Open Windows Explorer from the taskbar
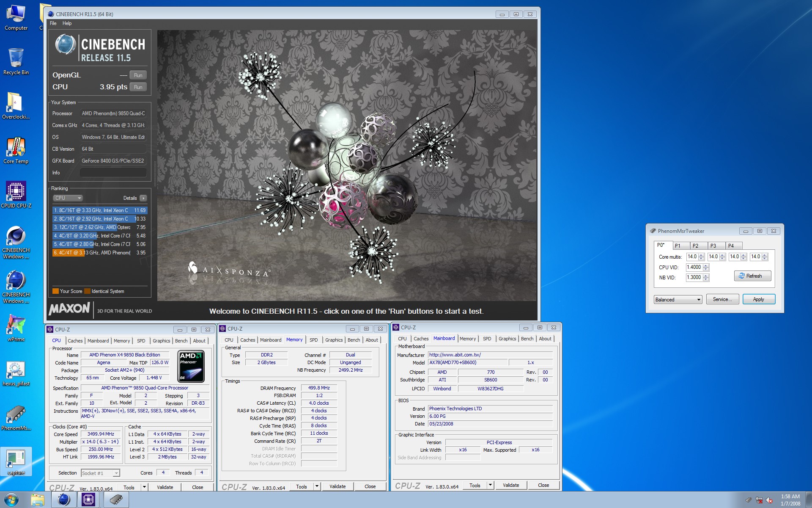 [x=38, y=500]
